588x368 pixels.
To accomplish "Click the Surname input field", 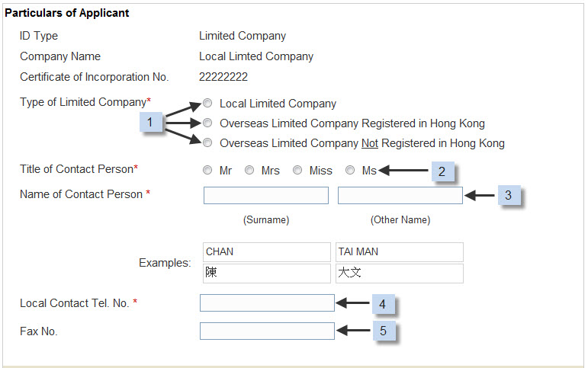I will coord(266,195).
